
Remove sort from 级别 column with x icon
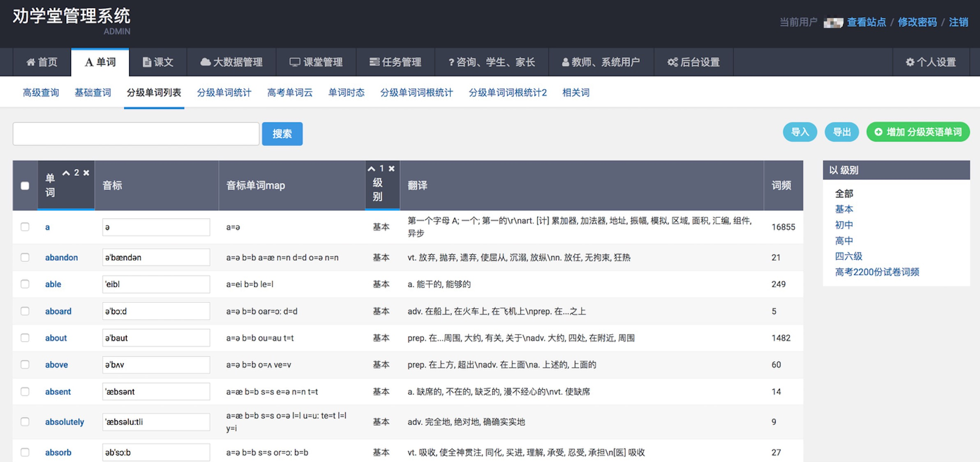tap(392, 169)
